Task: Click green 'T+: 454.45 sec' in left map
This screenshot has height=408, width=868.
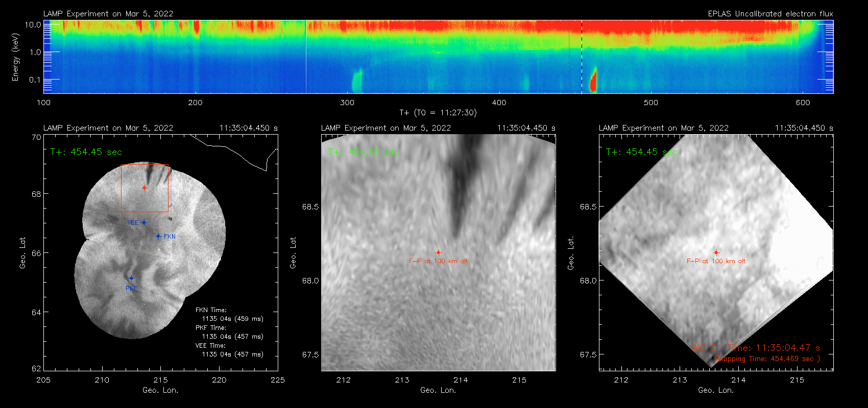Action: point(86,152)
